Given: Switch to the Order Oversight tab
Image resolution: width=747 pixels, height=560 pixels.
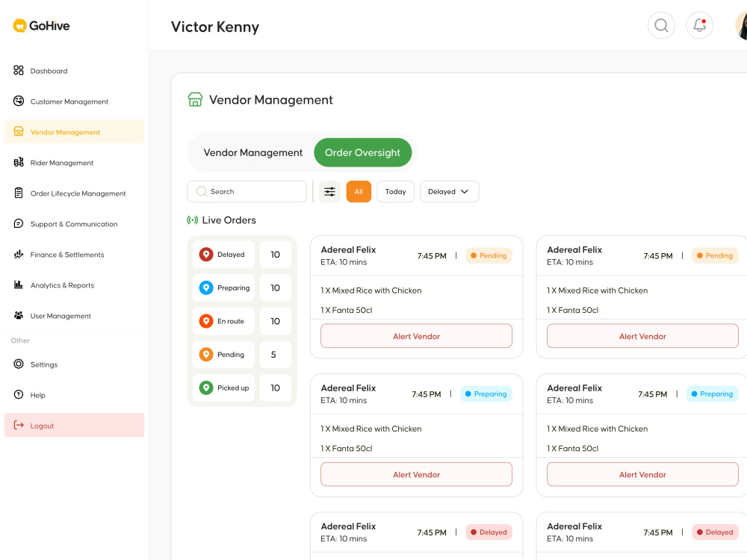Looking at the screenshot, I should click(x=362, y=152).
